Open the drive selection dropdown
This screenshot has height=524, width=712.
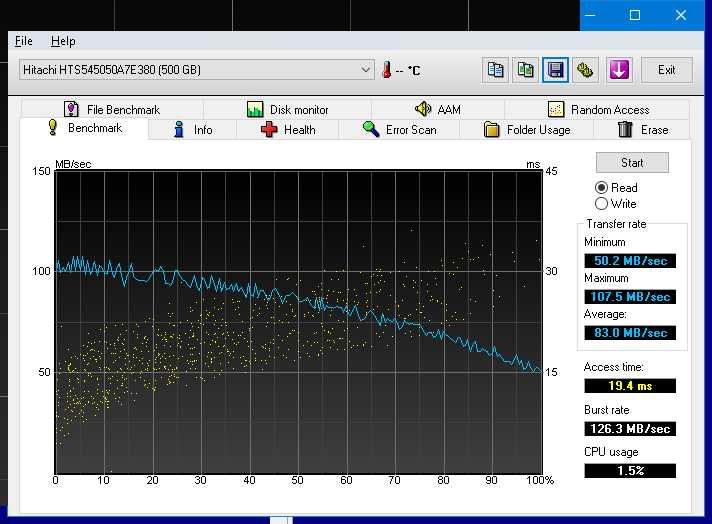click(197, 69)
